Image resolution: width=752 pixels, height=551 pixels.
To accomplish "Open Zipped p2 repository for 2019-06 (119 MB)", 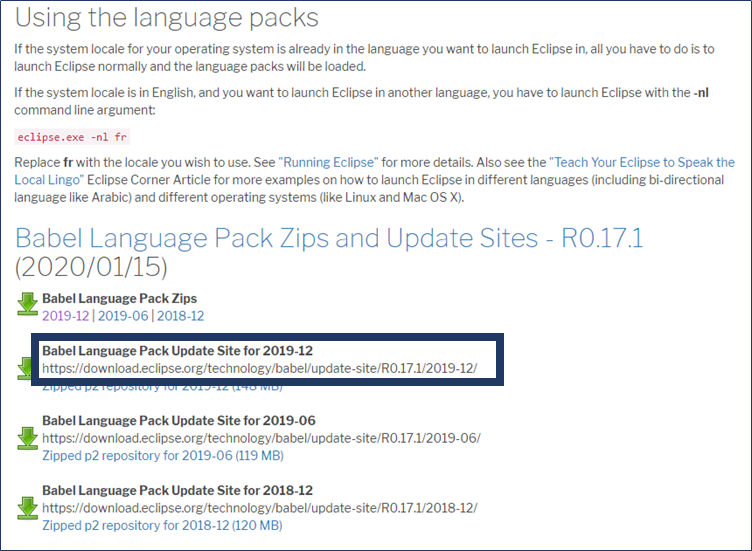I will [x=163, y=456].
